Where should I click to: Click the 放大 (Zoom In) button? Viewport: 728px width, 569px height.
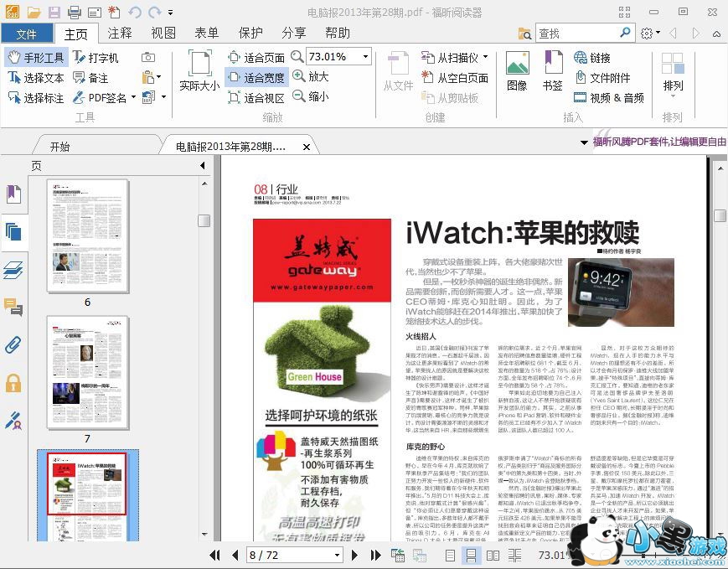pos(310,76)
